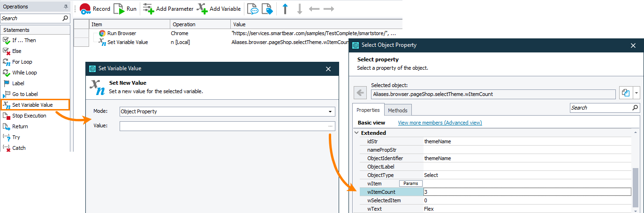Click the add comment speech bubble icon
Viewport: 644px width, 213px height.
253,9
